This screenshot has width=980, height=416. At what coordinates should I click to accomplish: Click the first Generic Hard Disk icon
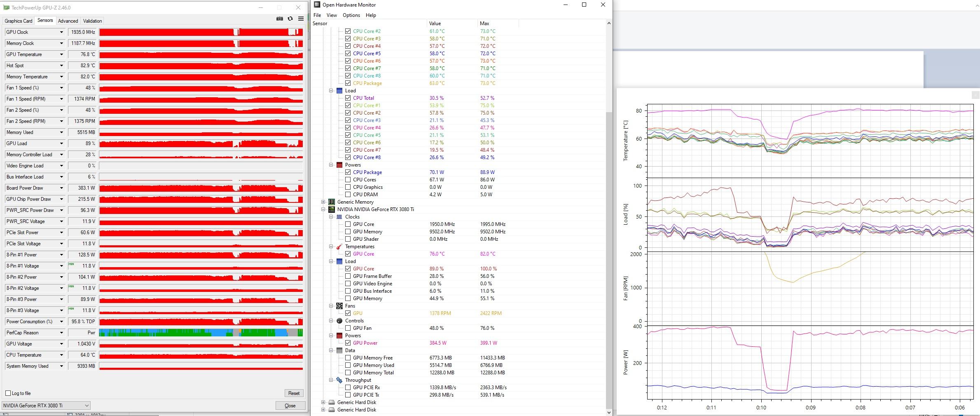pyautogui.click(x=332, y=402)
